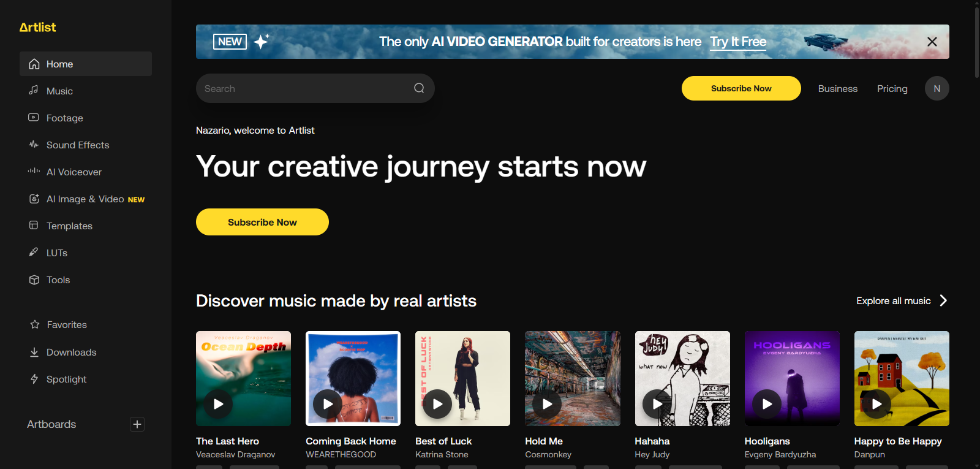Open AI Voiceover in the sidebar
The width and height of the screenshot is (980, 469).
click(86, 172)
